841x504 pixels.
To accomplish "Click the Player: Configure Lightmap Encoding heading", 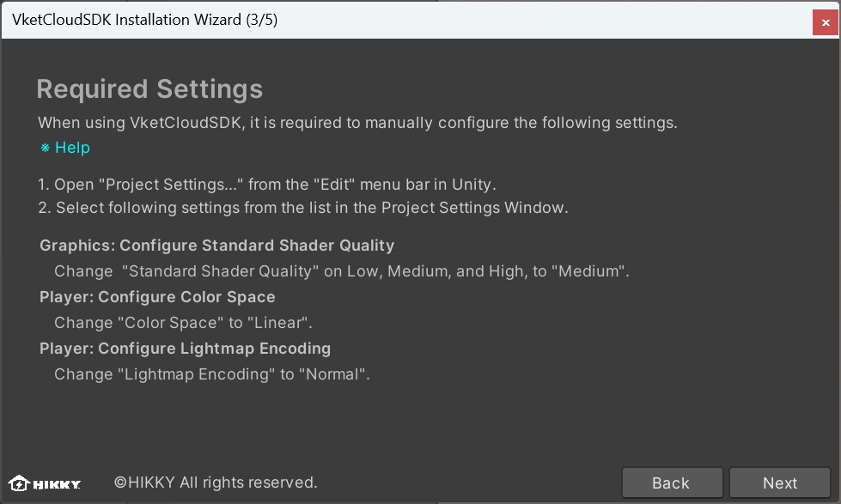I will tap(186, 348).
